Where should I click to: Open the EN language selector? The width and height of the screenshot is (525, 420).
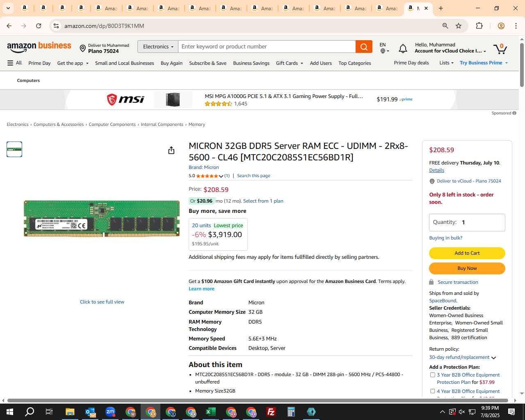[x=384, y=48]
